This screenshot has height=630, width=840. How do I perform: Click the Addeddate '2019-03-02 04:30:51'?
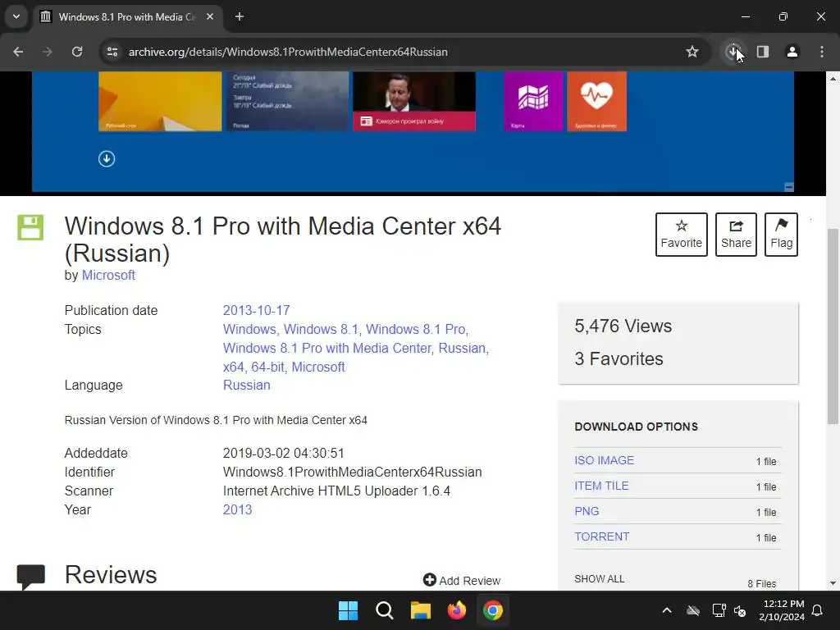coord(283,453)
